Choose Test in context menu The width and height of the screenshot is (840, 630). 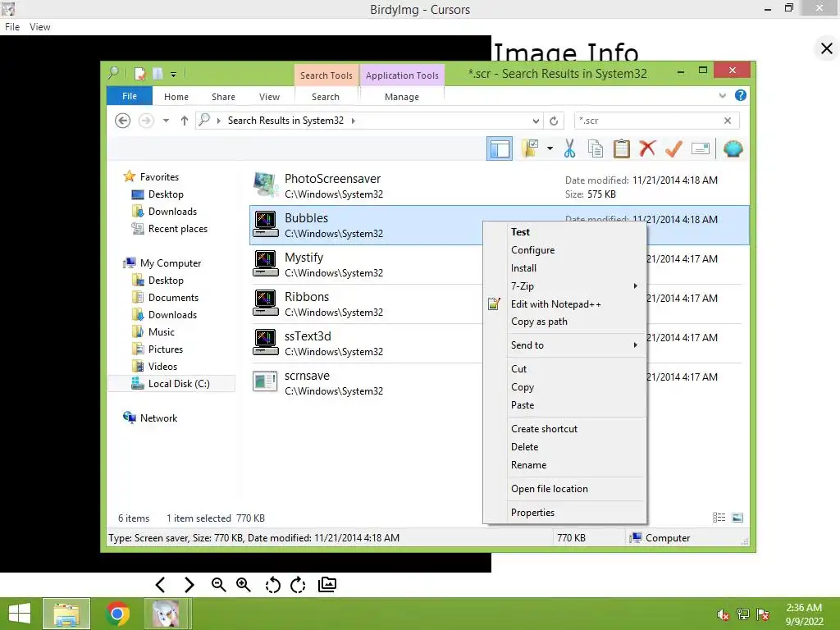564,232
